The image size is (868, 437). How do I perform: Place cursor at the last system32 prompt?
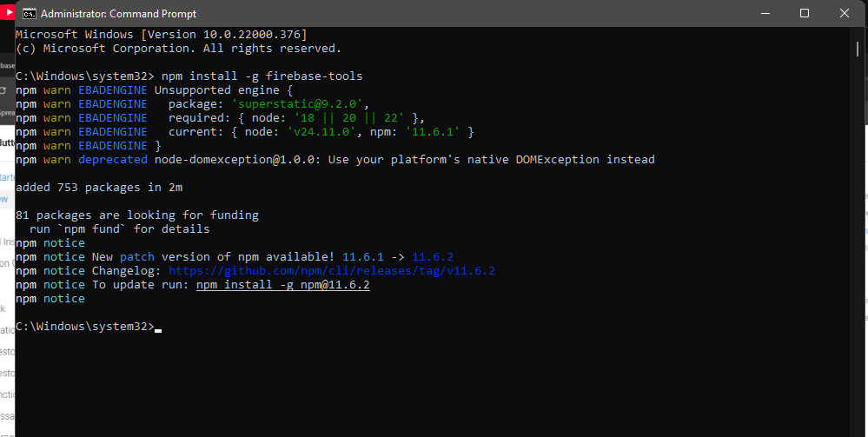[x=158, y=328]
